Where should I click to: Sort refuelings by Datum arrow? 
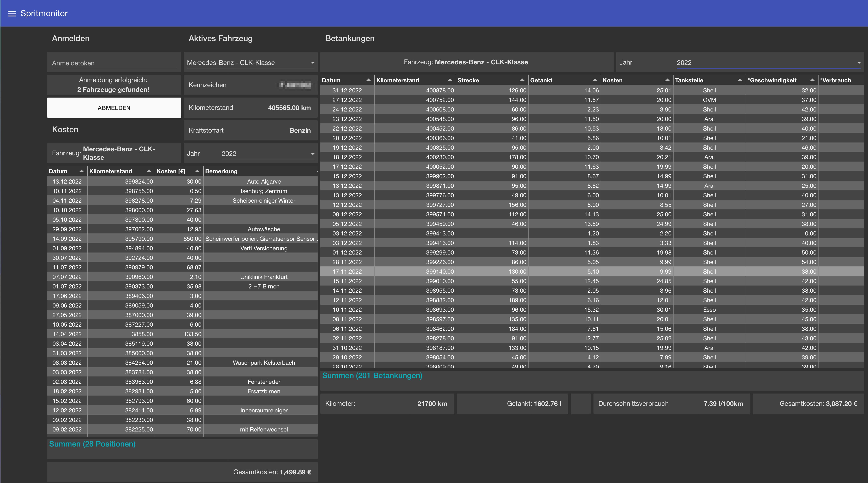[368, 80]
